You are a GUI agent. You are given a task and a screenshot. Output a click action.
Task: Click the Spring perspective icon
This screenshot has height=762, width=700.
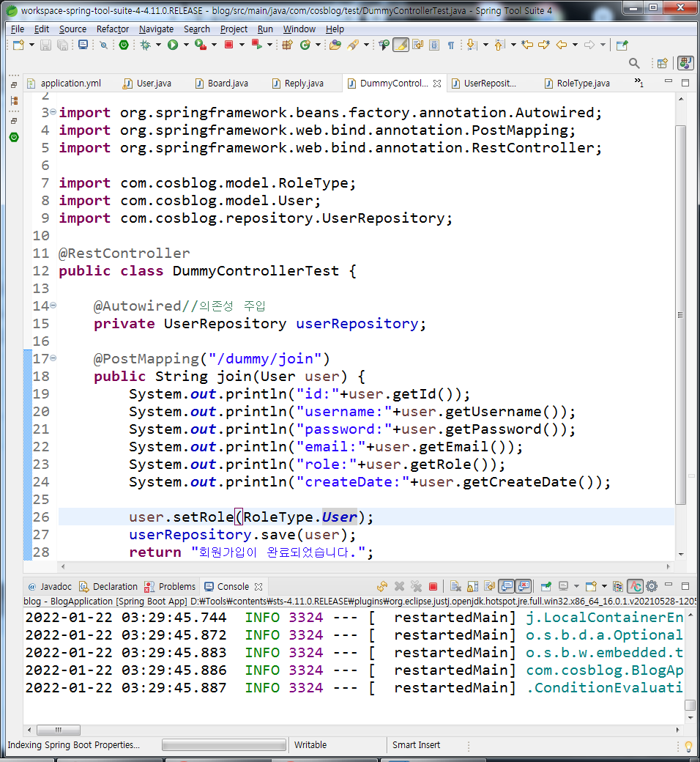tap(685, 63)
